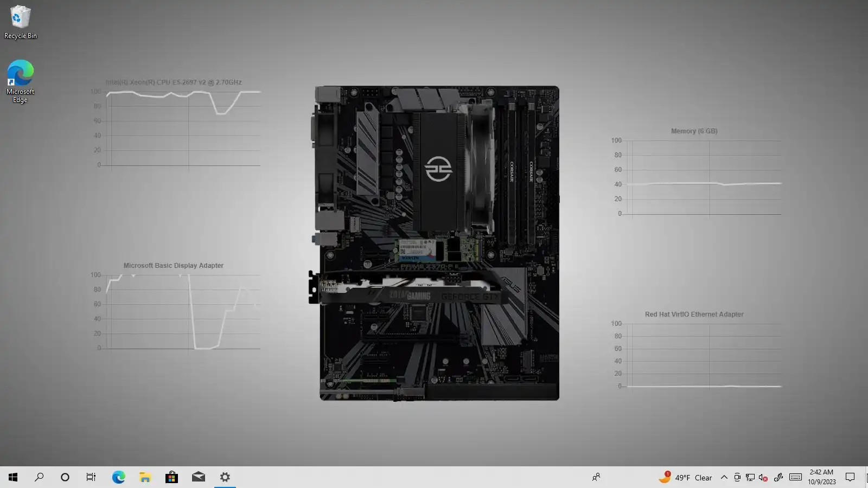Click the Meet Now tray icon
The height and width of the screenshot is (488, 868).
(737, 477)
